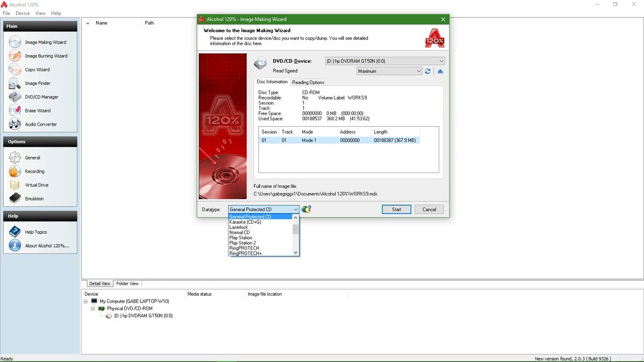Collapse the Datatype combo box
The image size is (644, 362).
tap(295, 209)
